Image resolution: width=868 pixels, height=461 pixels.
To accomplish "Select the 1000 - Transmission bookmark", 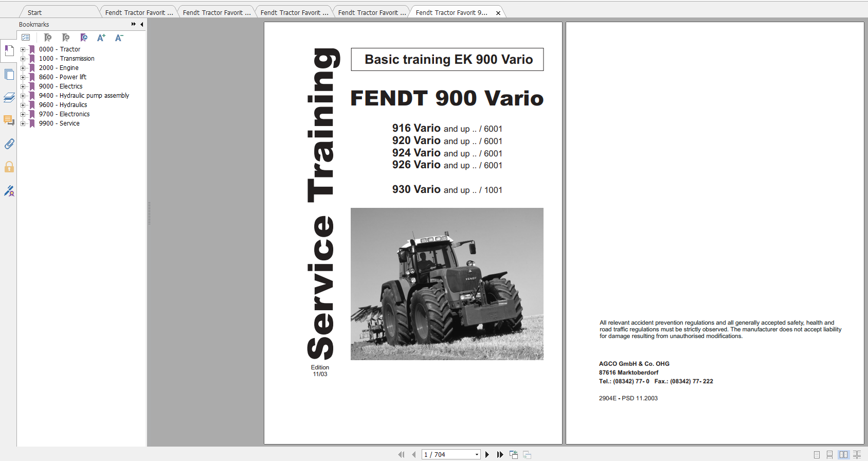I will (67, 59).
